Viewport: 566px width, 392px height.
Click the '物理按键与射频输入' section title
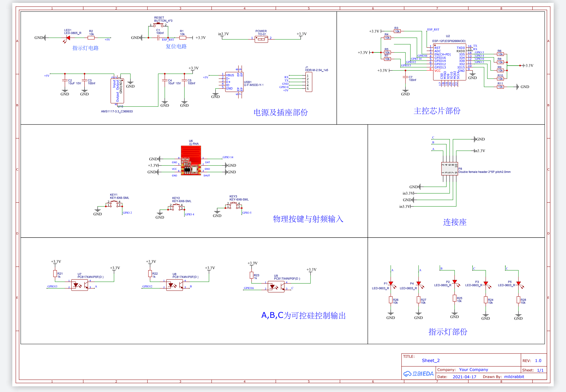[308, 219]
